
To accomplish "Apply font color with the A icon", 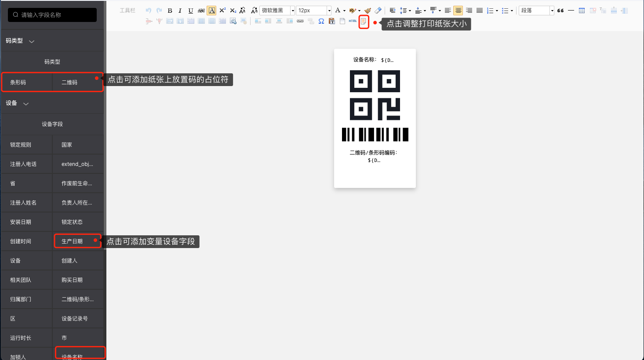I will click(x=338, y=11).
